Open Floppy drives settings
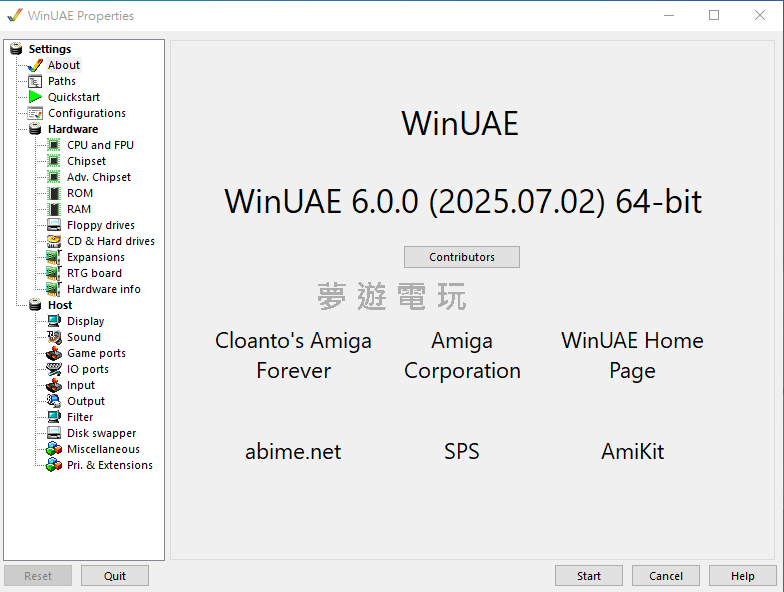This screenshot has width=784, height=592. coord(101,226)
